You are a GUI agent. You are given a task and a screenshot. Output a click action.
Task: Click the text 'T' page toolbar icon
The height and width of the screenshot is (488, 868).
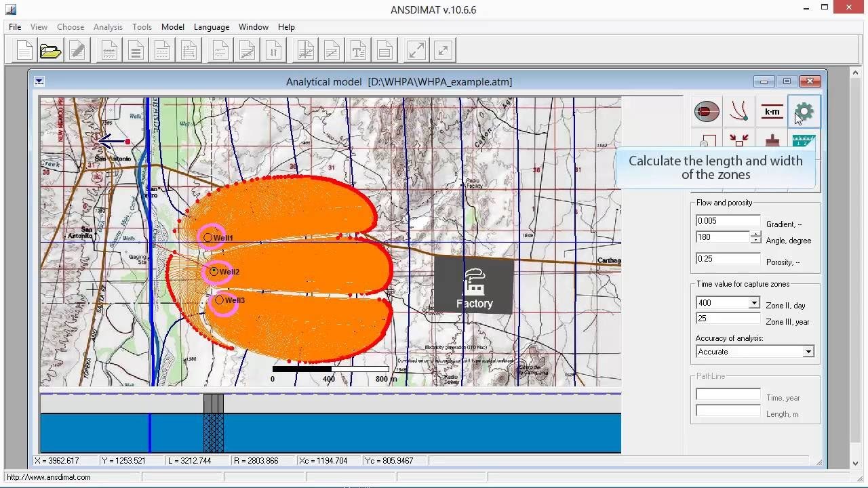coord(359,50)
